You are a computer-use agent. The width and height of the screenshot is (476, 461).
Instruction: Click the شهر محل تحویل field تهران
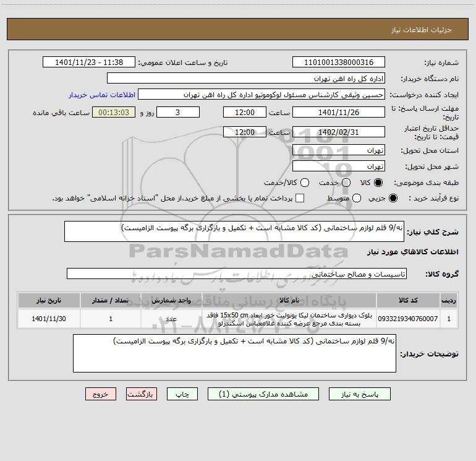tap(339, 166)
